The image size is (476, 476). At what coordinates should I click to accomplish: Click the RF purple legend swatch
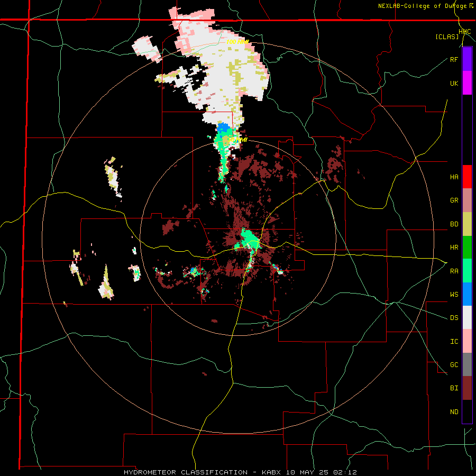coord(467,59)
